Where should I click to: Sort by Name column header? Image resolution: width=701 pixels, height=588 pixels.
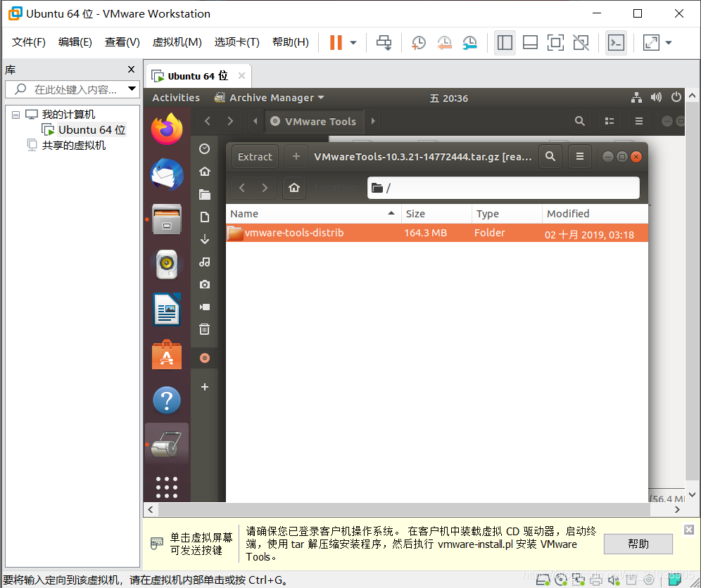click(x=313, y=214)
